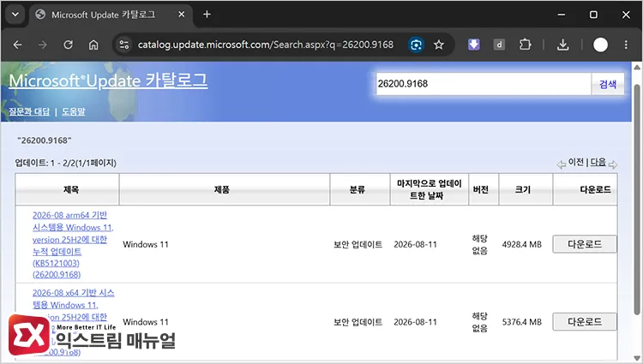Show browser downloads

[563, 45]
